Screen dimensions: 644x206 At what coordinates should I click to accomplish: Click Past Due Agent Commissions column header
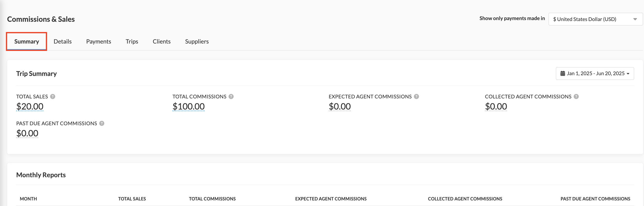click(x=595, y=199)
